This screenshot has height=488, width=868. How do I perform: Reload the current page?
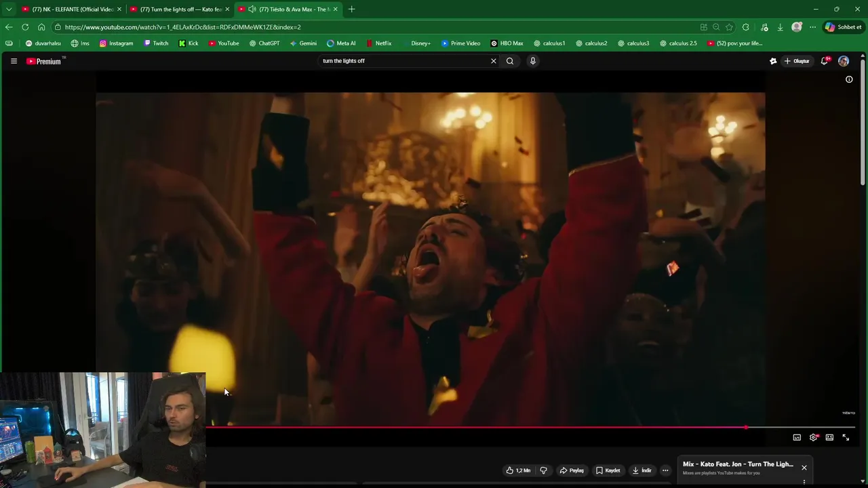[25, 27]
